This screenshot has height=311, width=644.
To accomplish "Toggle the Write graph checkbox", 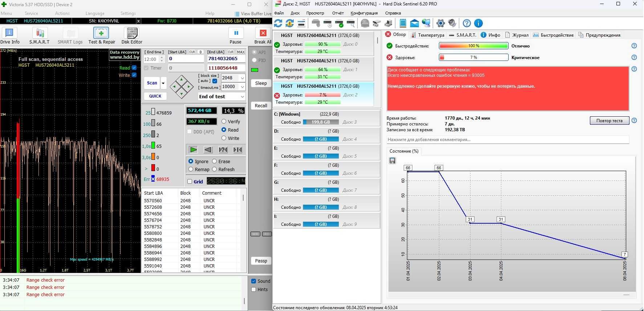I will point(134,75).
